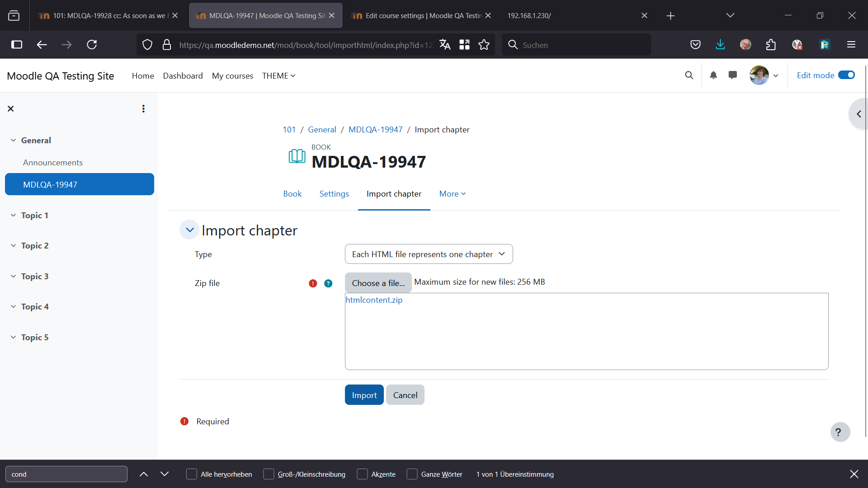This screenshot has height=488, width=868.
Task: Close the find bar
Action: 854,474
